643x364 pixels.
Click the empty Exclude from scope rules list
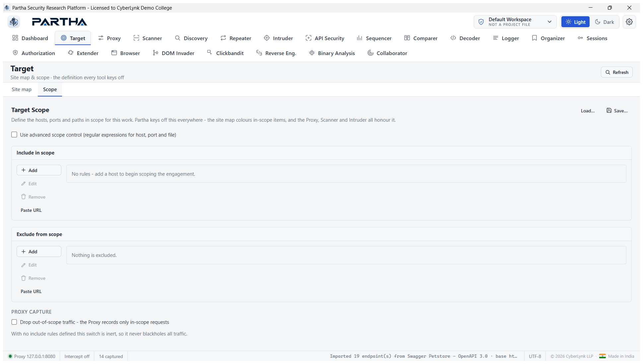tap(346, 255)
